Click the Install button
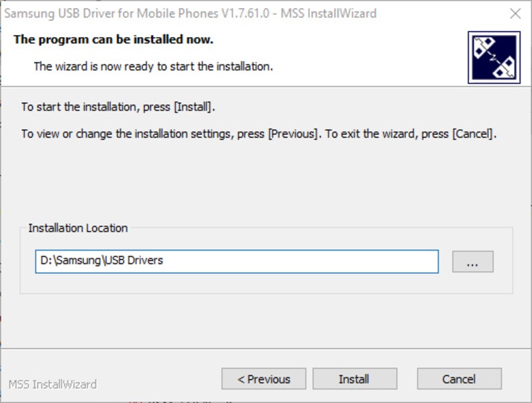This screenshot has width=532, height=403. coord(354,379)
